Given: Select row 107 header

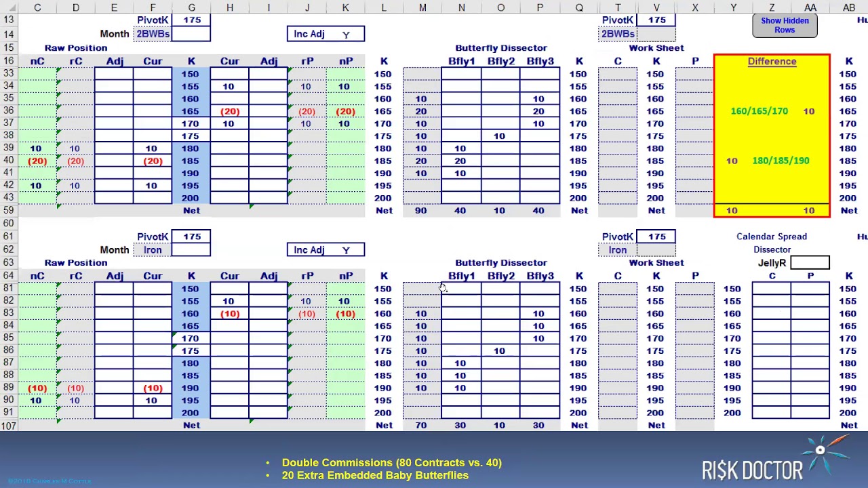Looking at the screenshot, I should (9, 425).
